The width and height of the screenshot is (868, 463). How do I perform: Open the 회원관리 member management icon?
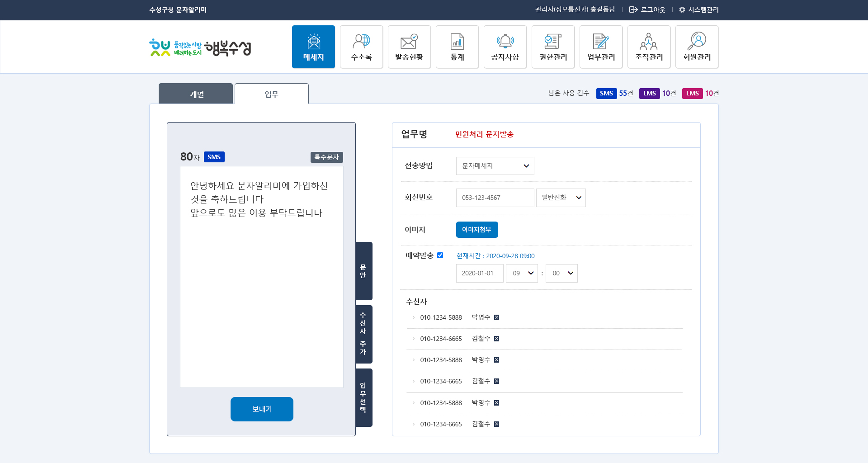tap(697, 47)
